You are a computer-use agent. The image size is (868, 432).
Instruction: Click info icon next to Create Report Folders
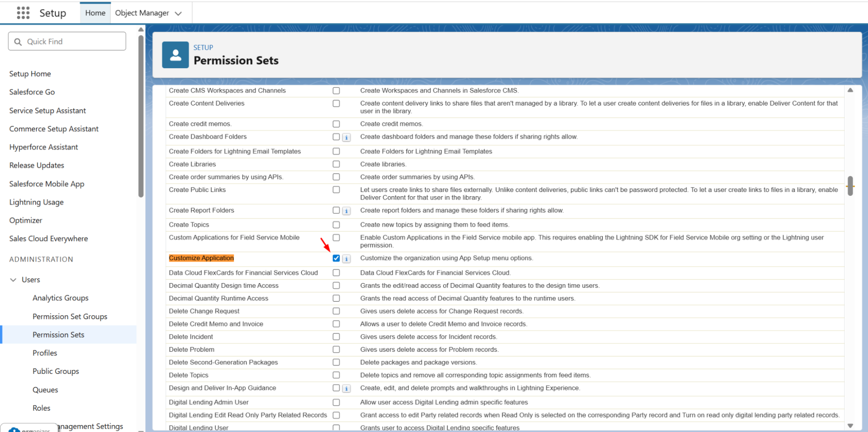tap(347, 211)
